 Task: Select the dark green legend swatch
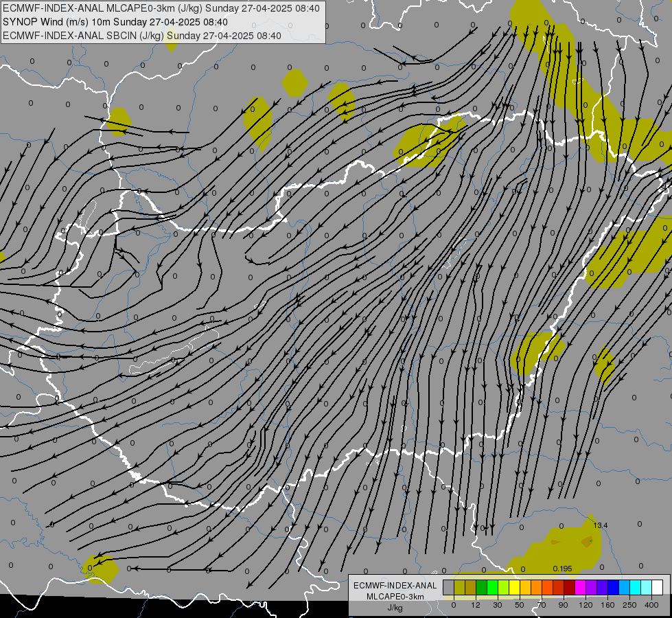[482, 587]
